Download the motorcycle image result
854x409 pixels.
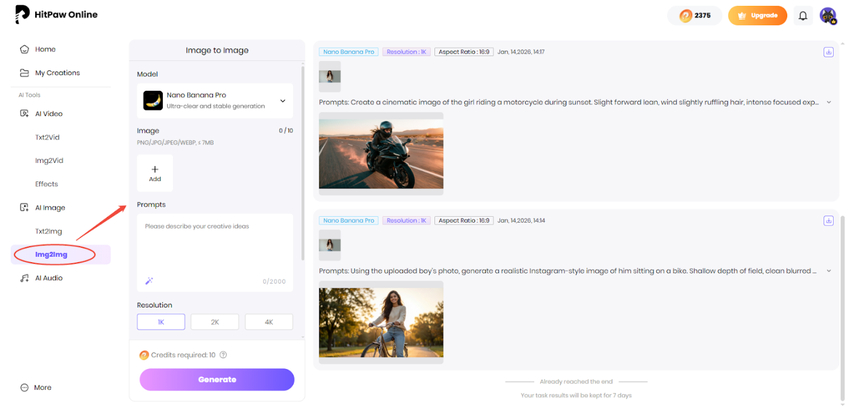pos(828,52)
